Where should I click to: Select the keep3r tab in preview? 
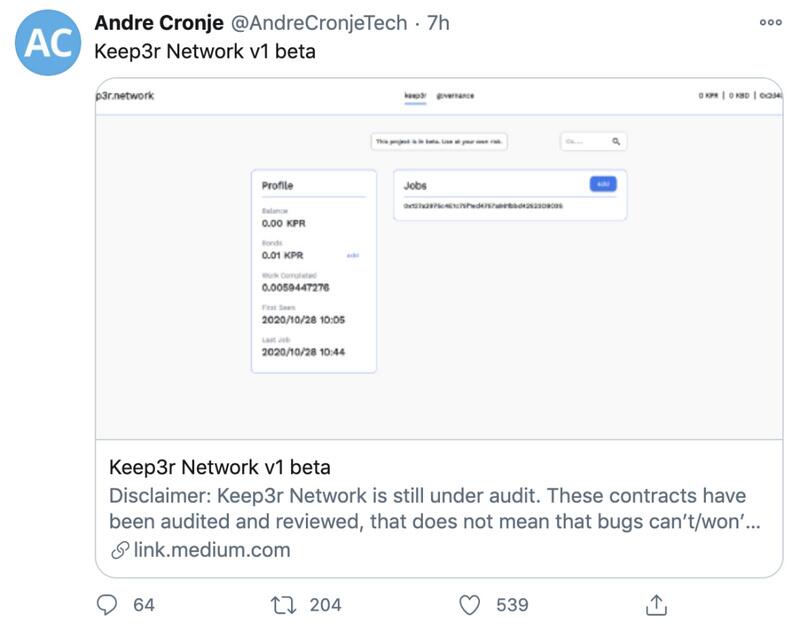pyautogui.click(x=415, y=96)
